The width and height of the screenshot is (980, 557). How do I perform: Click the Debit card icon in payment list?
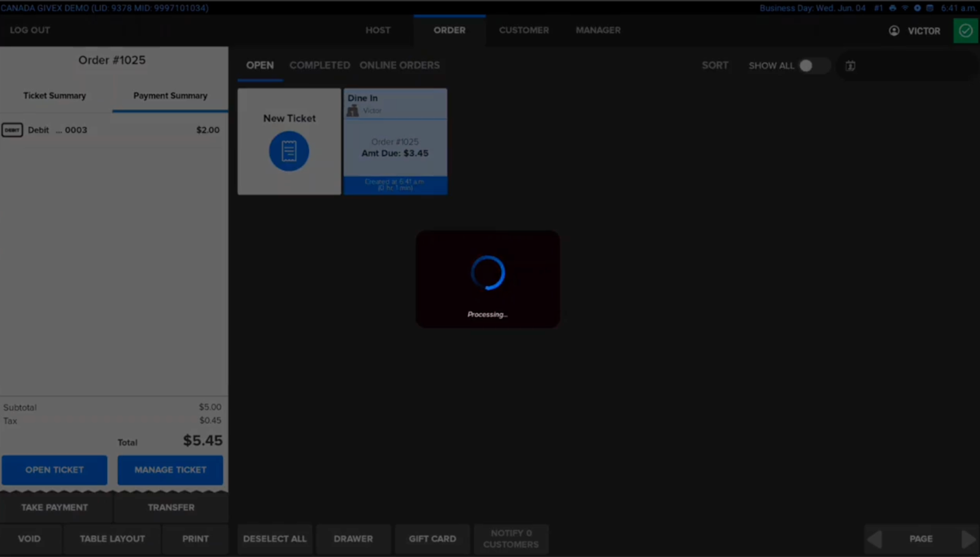coord(12,130)
